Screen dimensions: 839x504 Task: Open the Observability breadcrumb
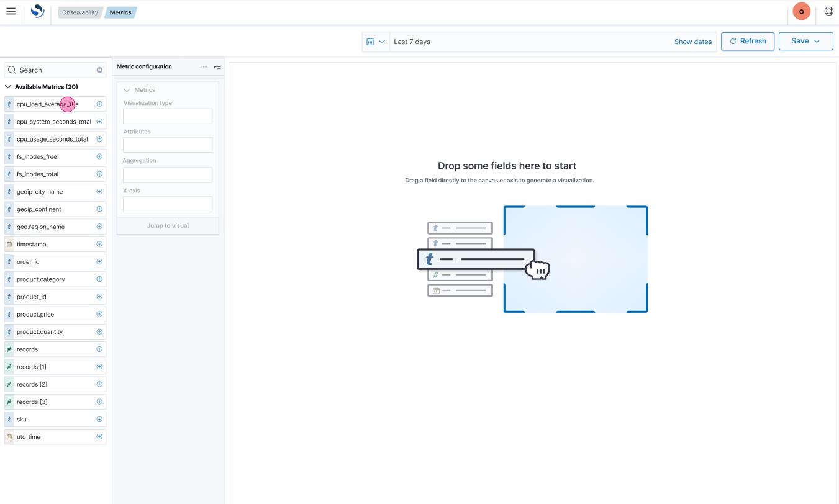[x=79, y=12]
